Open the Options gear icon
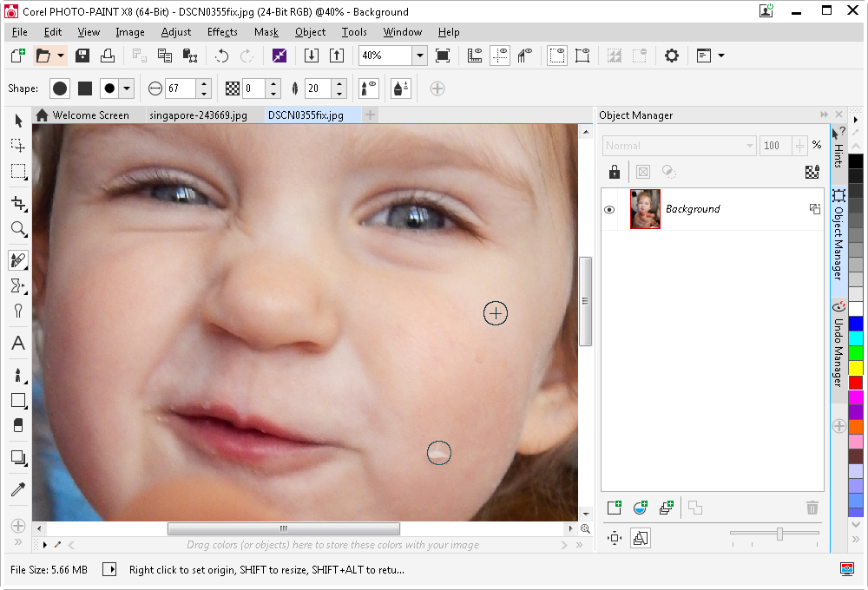 point(671,56)
